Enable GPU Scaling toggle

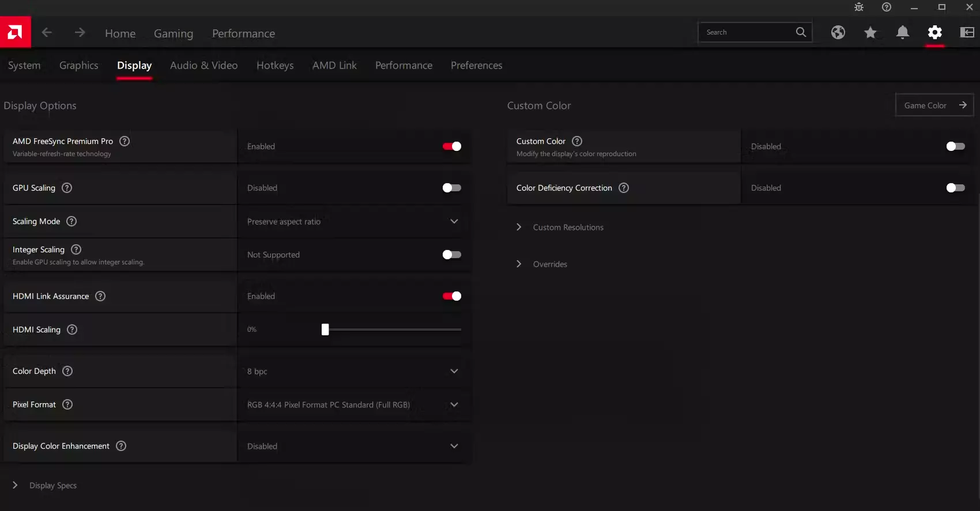pos(452,188)
